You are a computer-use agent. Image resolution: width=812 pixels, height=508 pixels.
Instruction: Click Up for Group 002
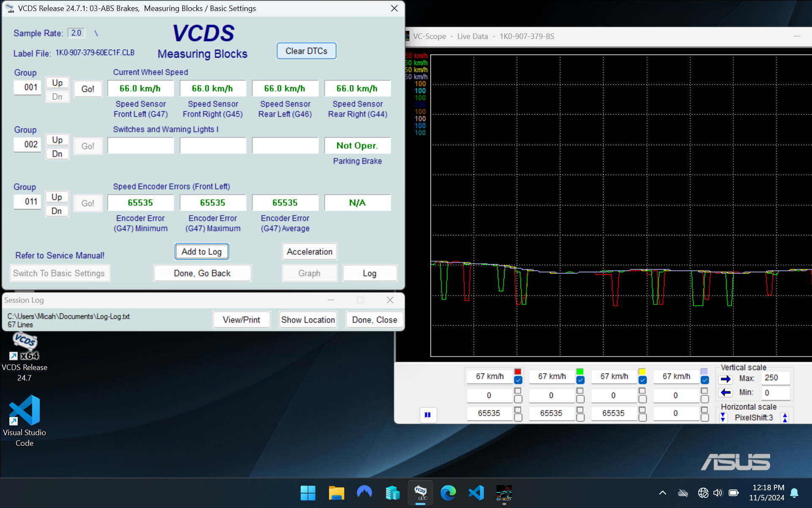[57, 140]
